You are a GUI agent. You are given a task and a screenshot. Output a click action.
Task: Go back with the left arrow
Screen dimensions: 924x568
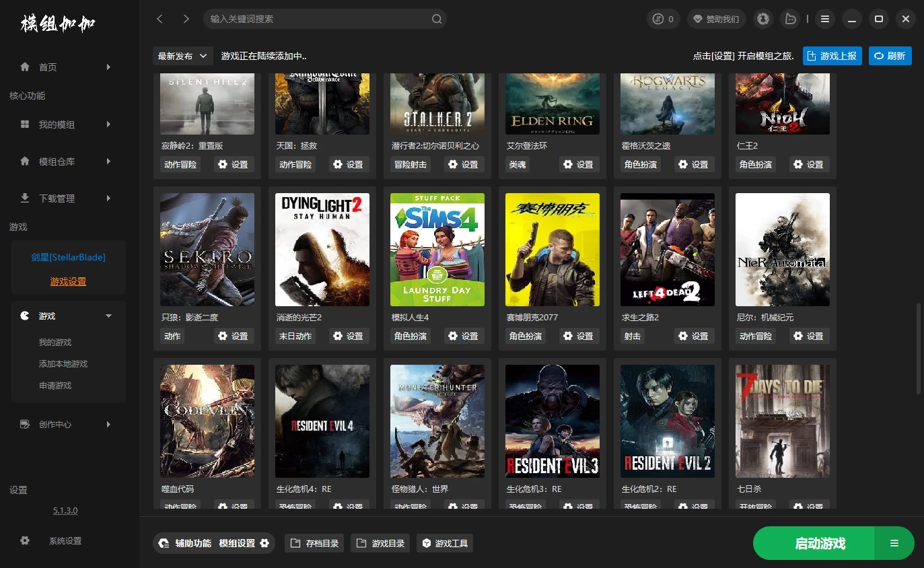coord(159,19)
